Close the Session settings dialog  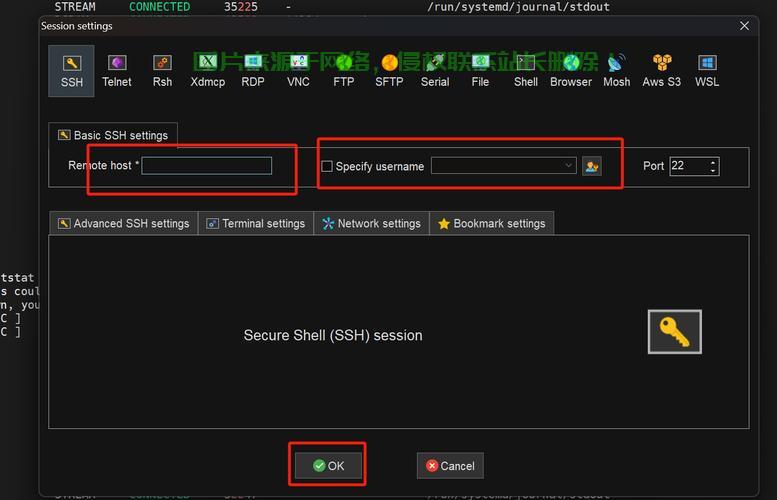(744, 26)
